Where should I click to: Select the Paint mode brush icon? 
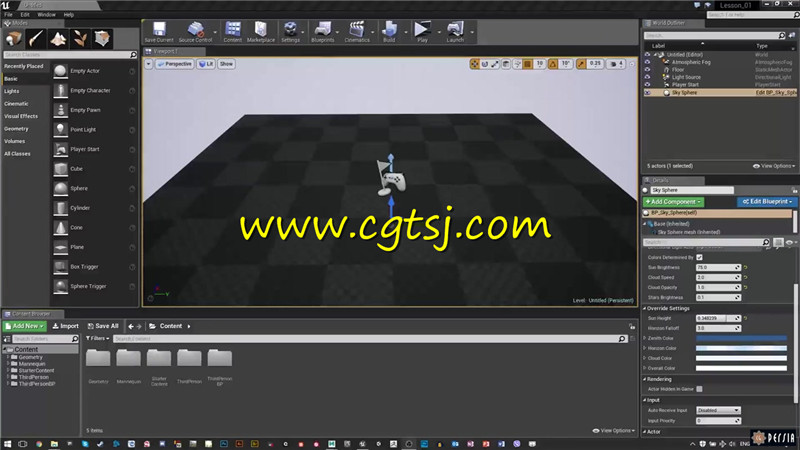pyautogui.click(x=36, y=38)
